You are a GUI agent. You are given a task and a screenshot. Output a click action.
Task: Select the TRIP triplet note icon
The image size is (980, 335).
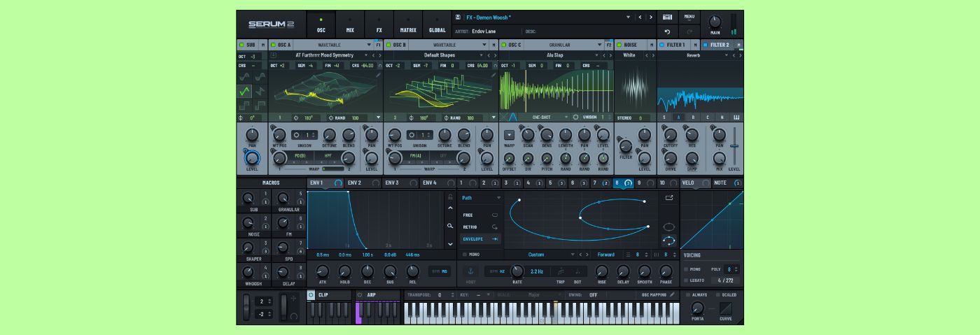click(561, 271)
